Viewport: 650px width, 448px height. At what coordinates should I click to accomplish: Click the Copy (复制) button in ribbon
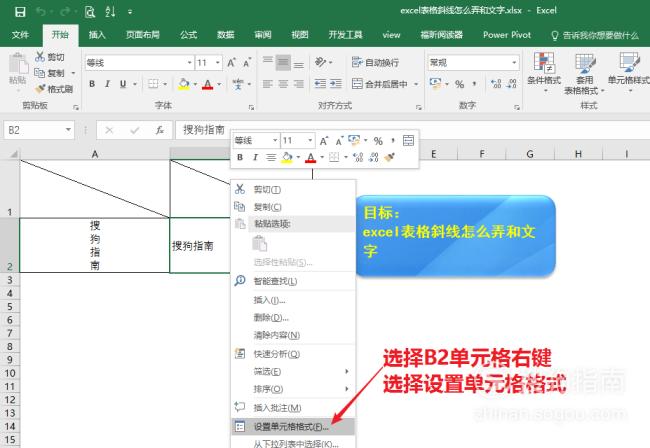(x=49, y=73)
